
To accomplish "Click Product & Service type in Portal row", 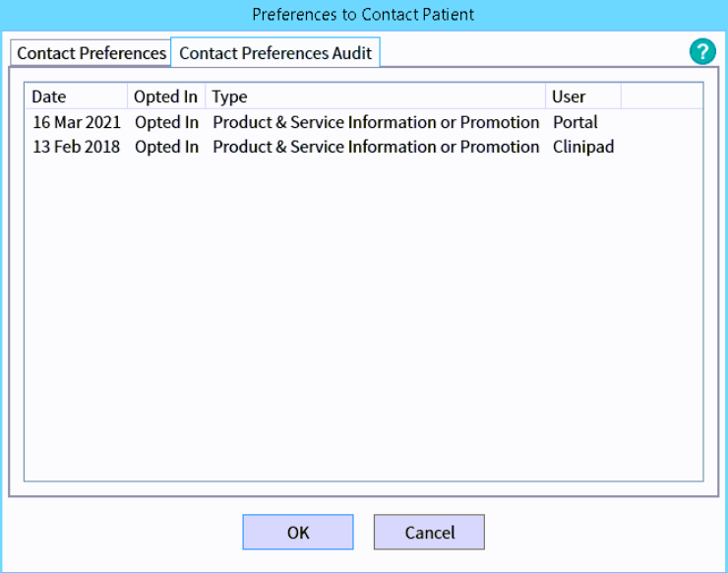I will tap(376, 123).
